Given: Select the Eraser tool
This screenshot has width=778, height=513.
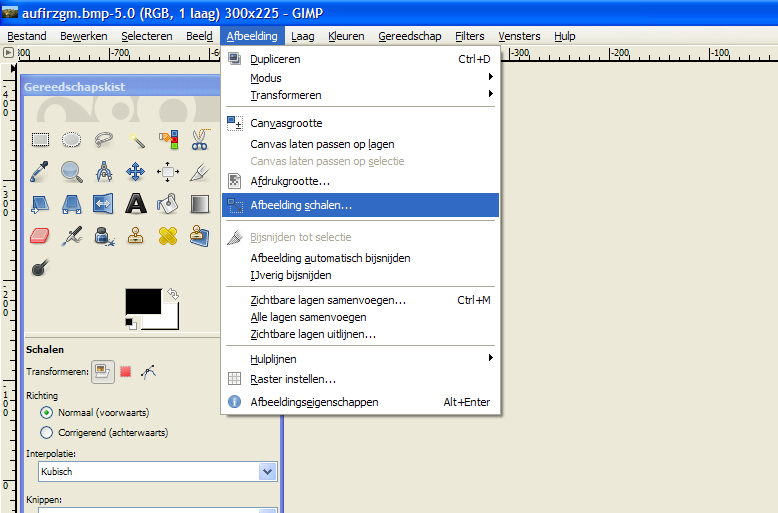Looking at the screenshot, I should click(x=40, y=236).
